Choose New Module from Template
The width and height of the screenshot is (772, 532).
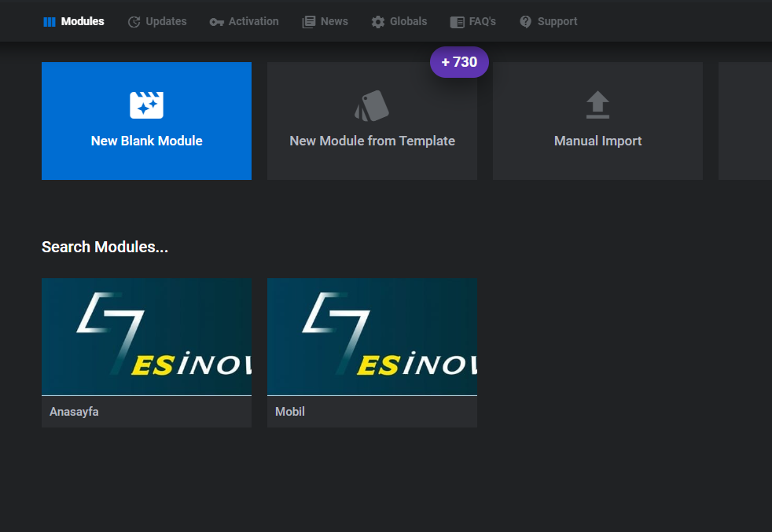[x=372, y=121]
